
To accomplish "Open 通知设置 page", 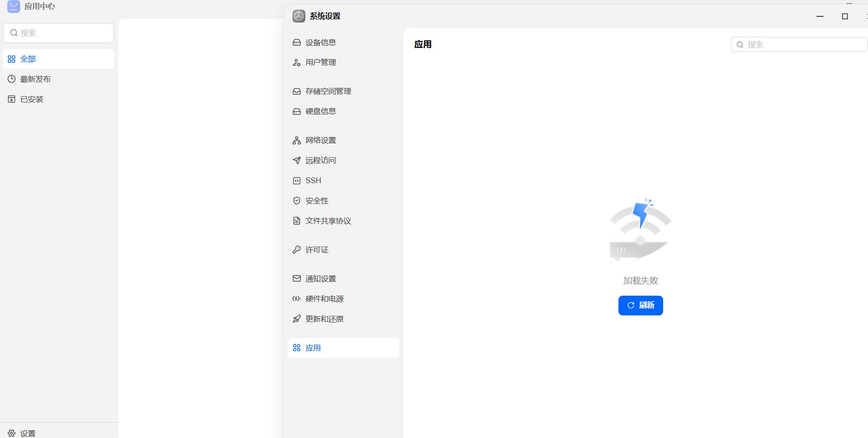I will tap(343, 278).
